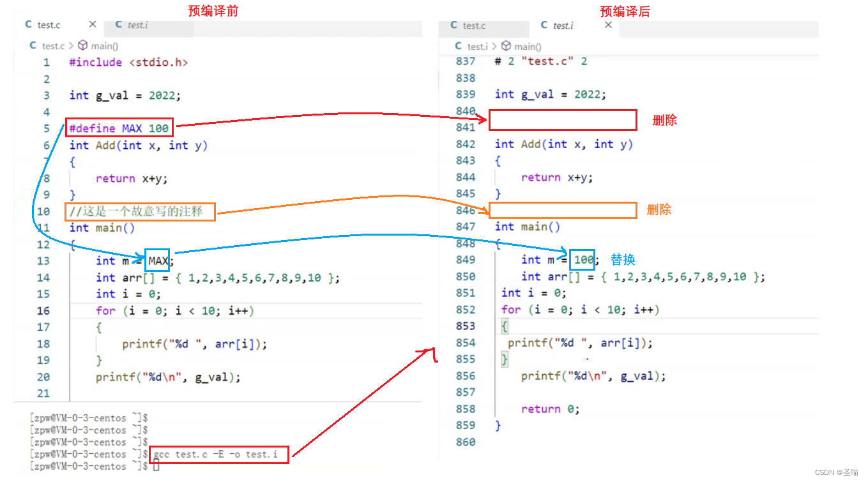
Task: Click the value 100 on line 849
Action: (x=583, y=260)
